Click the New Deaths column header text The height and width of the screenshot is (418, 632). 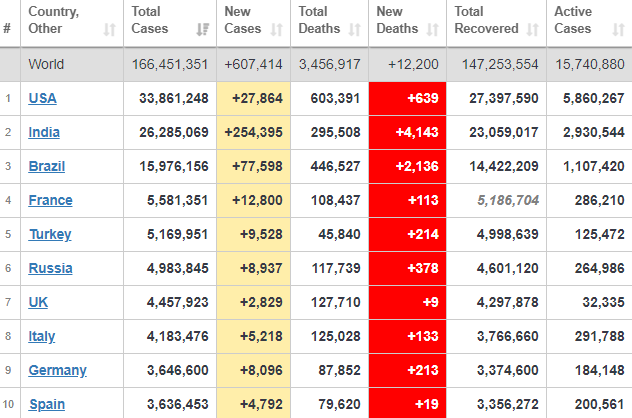397,20
